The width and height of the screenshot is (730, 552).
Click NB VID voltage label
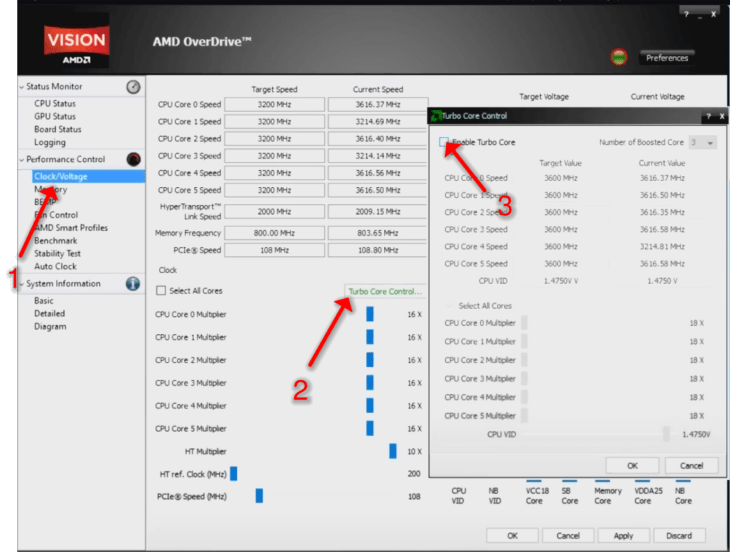(494, 496)
